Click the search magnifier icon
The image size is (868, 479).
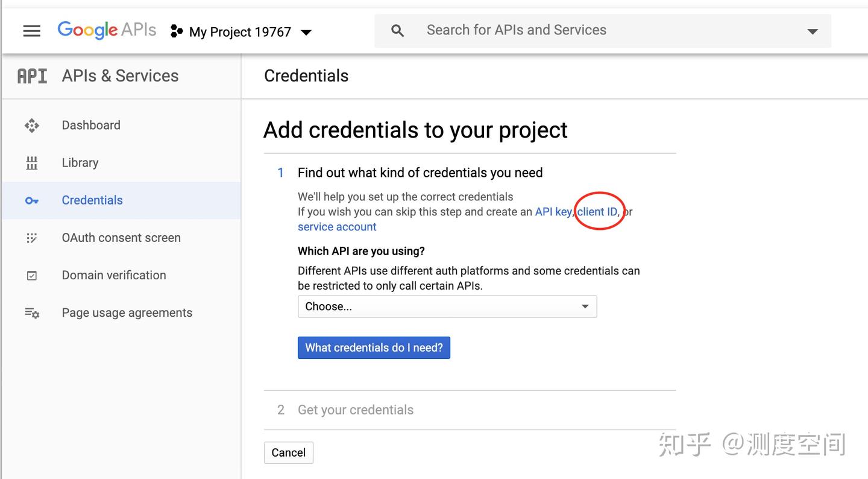397,31
